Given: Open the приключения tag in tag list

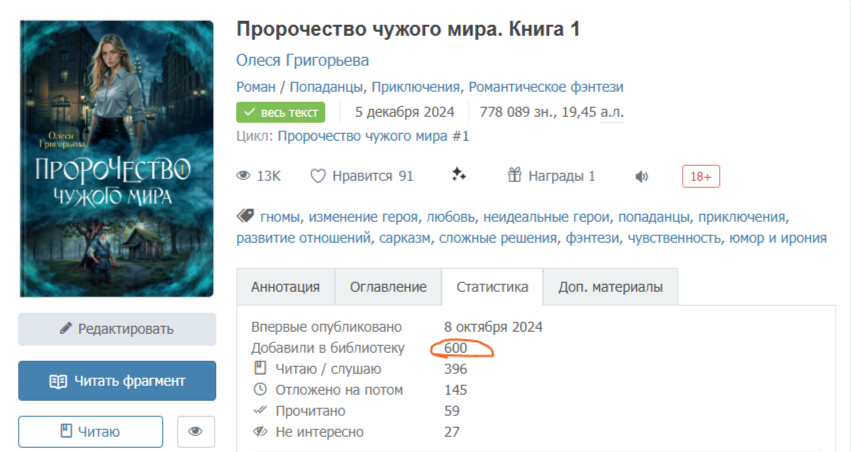Looking at the screenshot, I should (x=742, y=217).
